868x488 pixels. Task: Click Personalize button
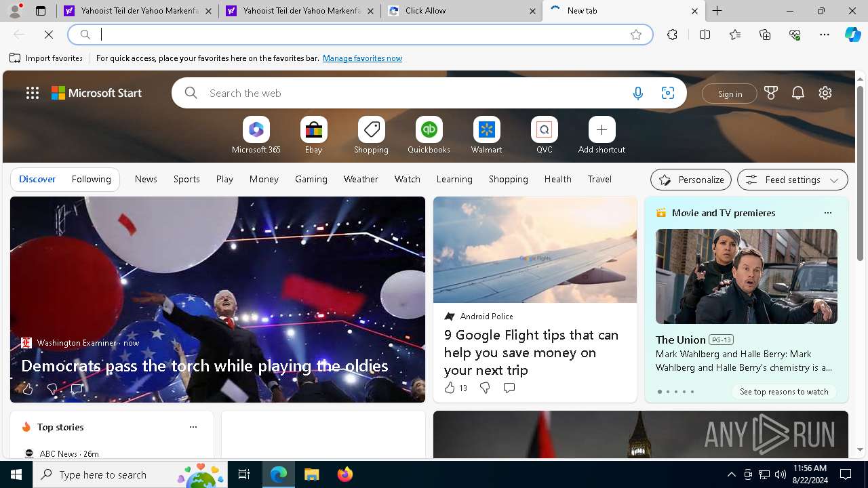point(691,180)
